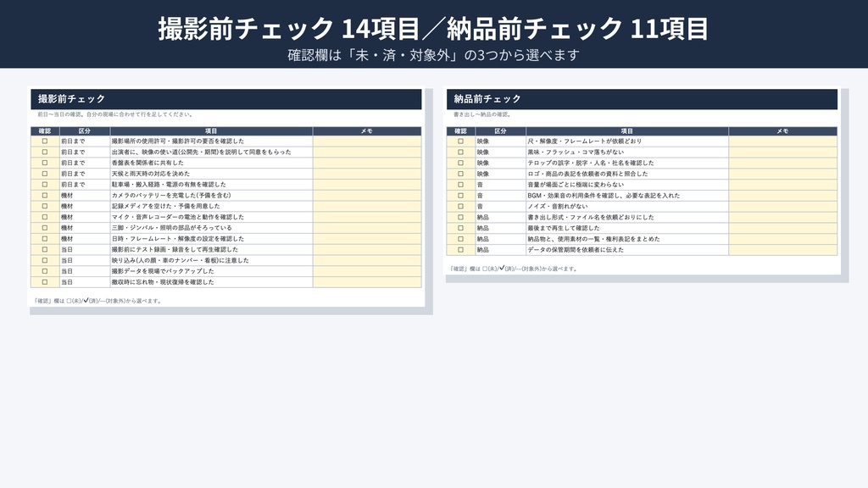Tick checkbox for 尺・解像度・フレームレートが依頼どおり

click(x=460, y=141)
